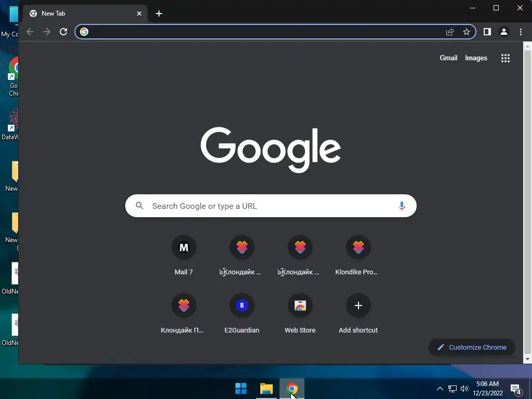532x399 pixels.
Task: Open volume control in system tray
Action: pyautogui.click(x=464, y=389)
